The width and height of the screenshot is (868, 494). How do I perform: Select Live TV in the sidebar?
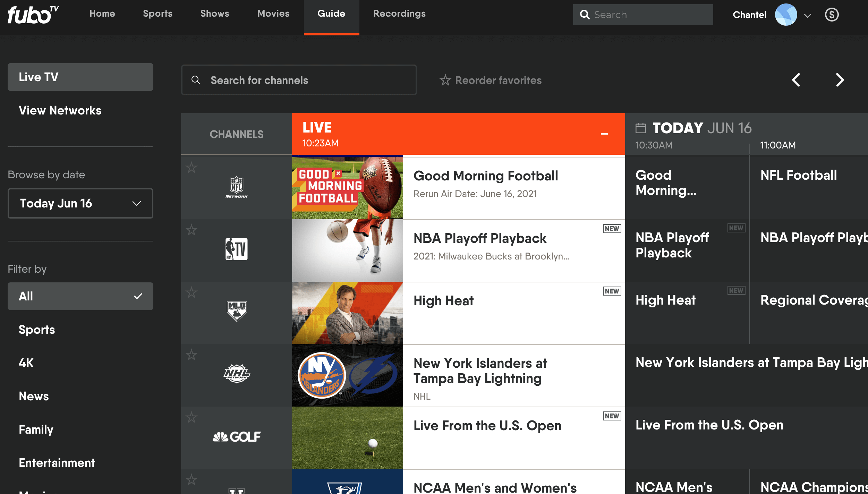tap(80, 77)
